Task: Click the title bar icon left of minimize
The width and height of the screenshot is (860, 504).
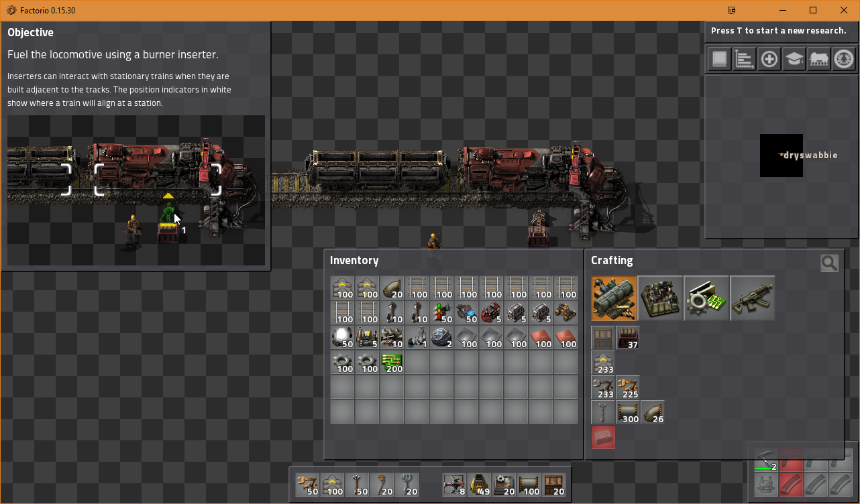Action: 731,10
